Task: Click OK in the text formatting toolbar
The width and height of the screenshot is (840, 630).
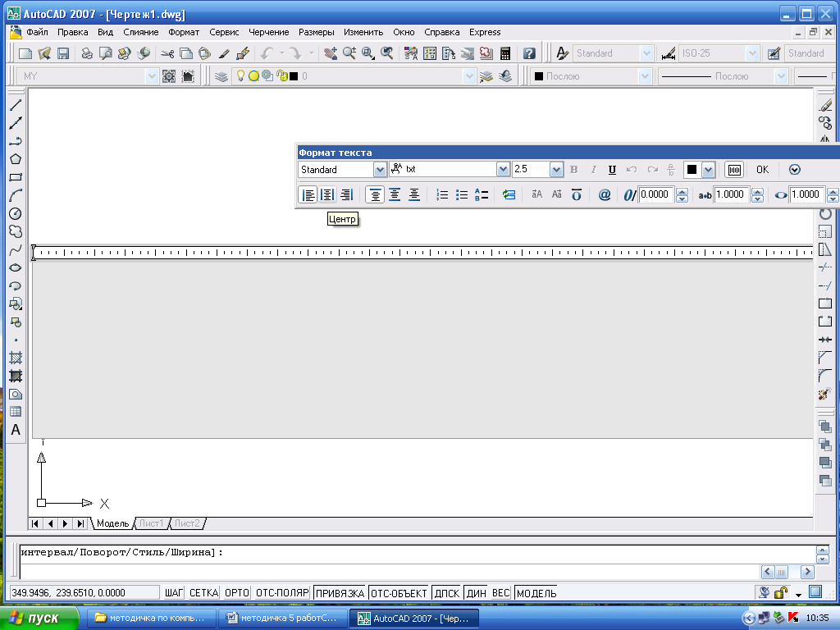Action: tap(762, 170)
